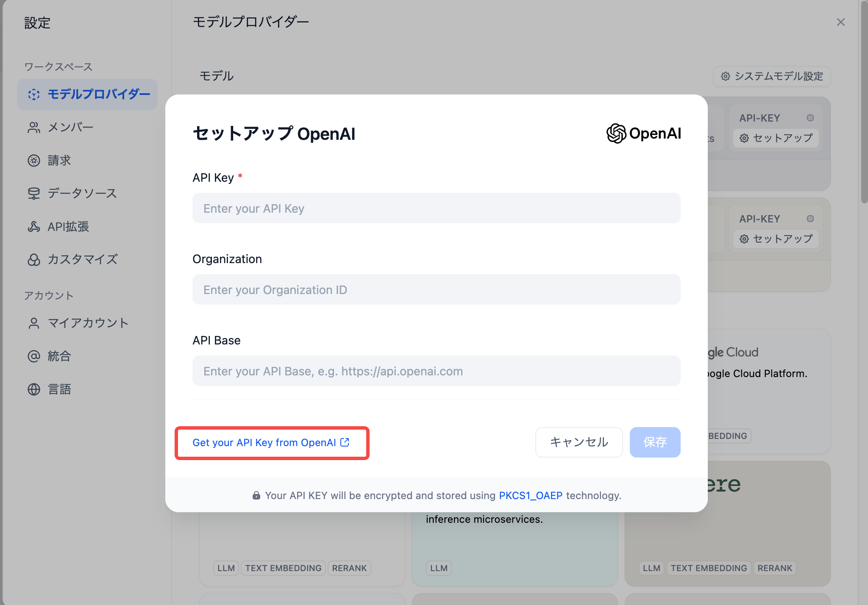Toggle the API-KEY status indicator on the top card

(x=810, y=118)
